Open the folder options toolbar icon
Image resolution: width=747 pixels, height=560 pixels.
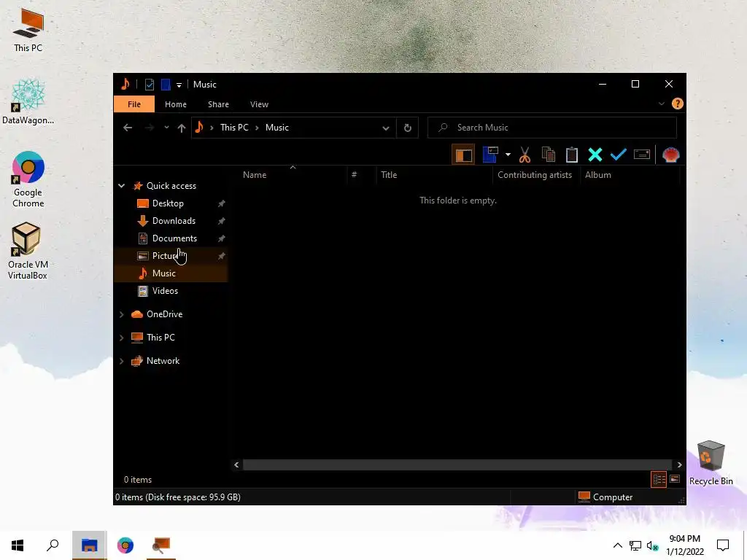pyautogui.click(x=490, y=155)
